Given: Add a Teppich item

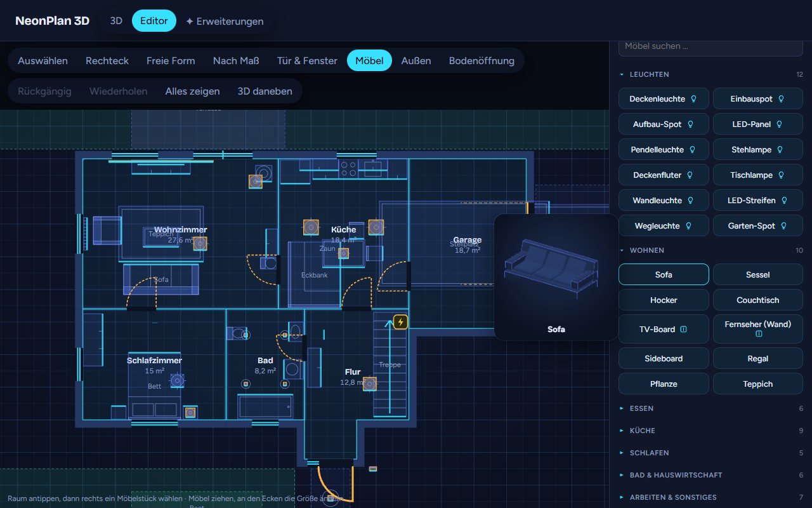Looking at the screenshot, I should [x=758, y=384].
